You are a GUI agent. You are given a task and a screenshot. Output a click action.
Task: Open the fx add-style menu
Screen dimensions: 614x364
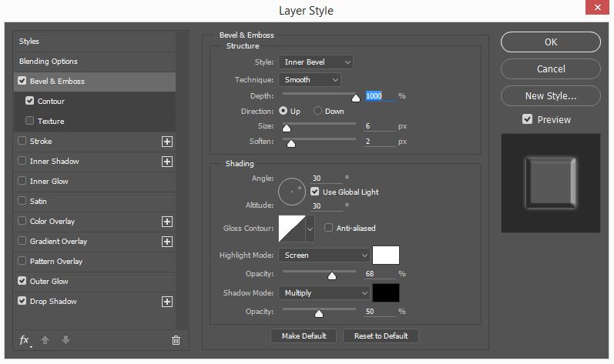[x=25, y=340]
